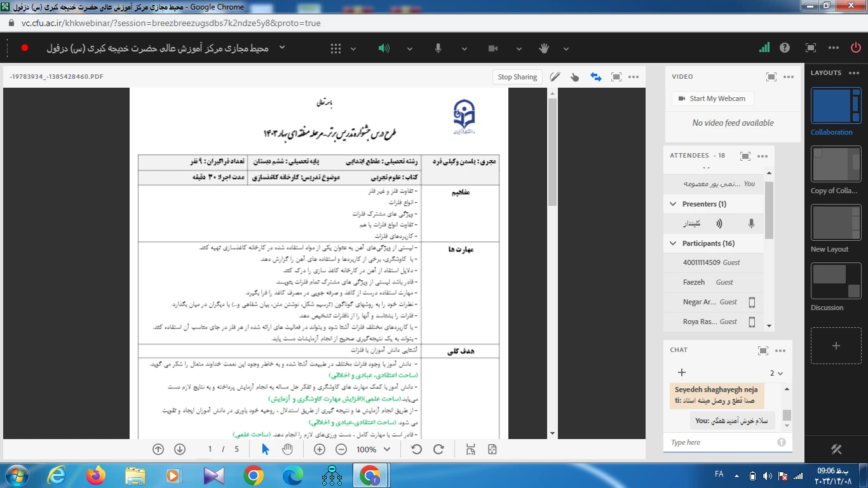
Task: Click the Stop Sharing button
Action: pyautogui.click(x=517, y=77)
